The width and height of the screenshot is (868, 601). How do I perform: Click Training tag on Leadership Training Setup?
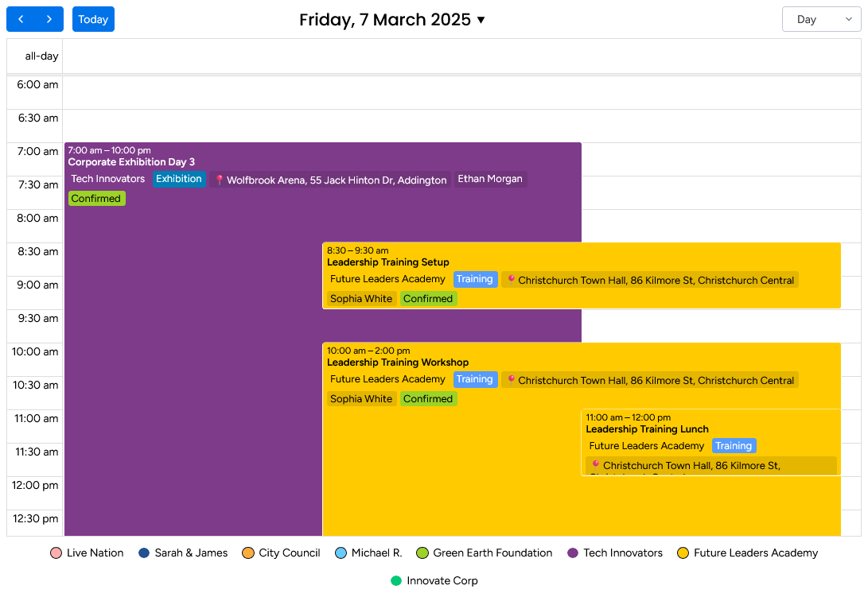[x=474, y=279]
